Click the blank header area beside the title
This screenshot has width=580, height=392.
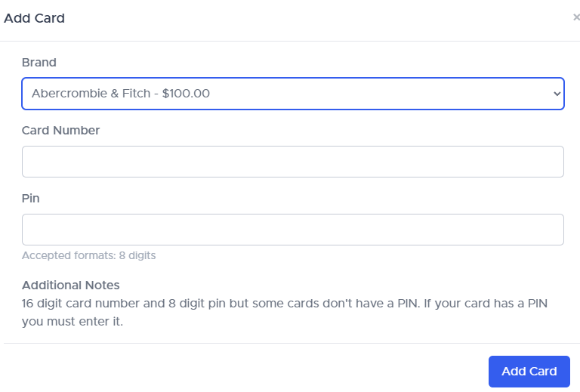[x=302, y=18]
